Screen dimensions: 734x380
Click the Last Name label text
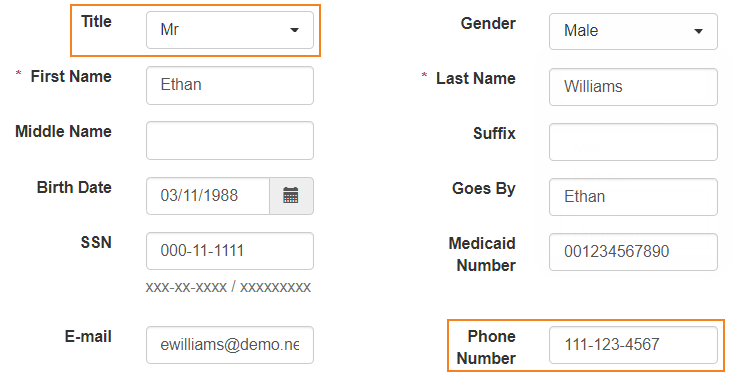(476, 78)
